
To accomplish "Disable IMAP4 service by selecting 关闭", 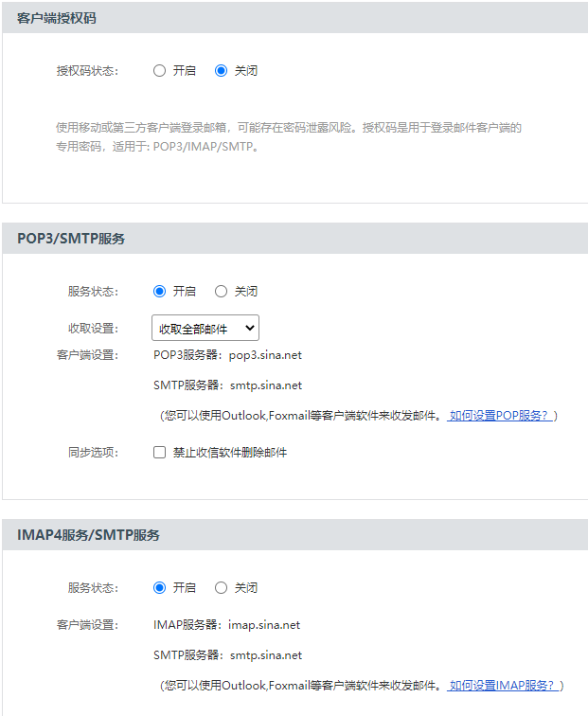I will [x=222, y=588].
